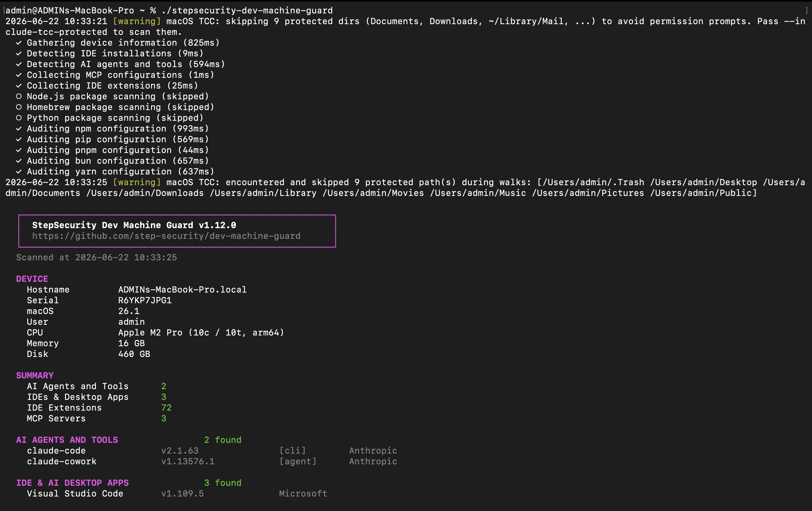Viewport: 812px width, 511px height.
Task: Click the [agent] tag for claude-cowork
Action: tap(298, 461)
